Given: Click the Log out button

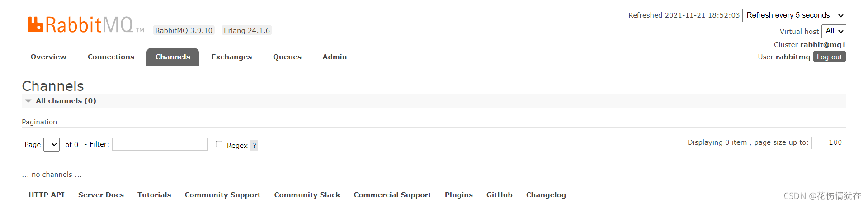Looking at the screenshot, I should (x=829, y=57).
